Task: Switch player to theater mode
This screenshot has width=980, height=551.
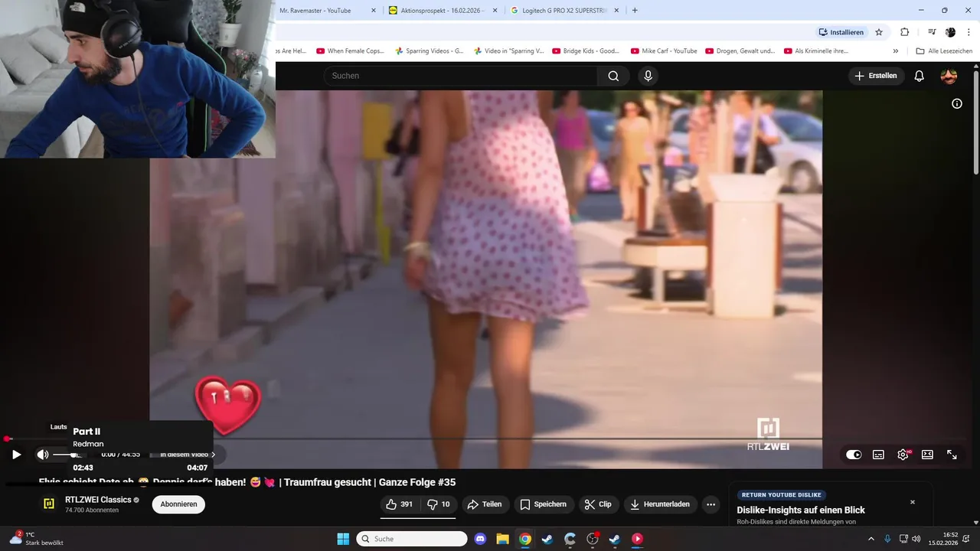Action: click(927, 455)
